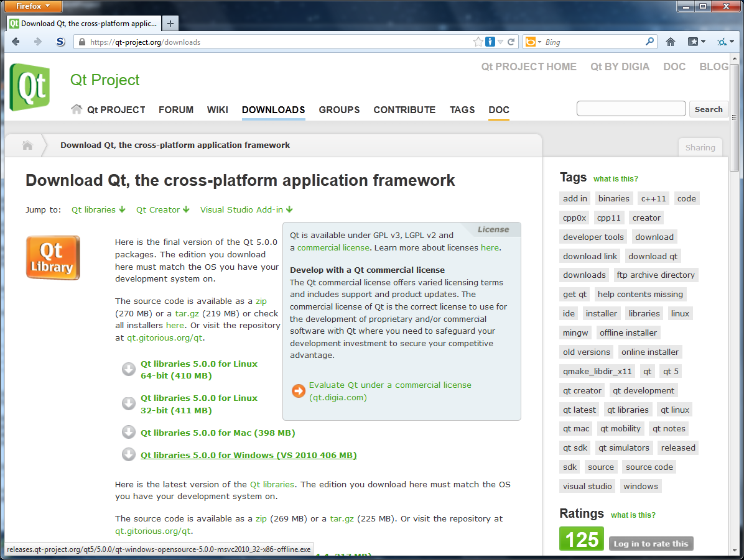Download icon for Linux 64-bit libraries

[129, 369]
